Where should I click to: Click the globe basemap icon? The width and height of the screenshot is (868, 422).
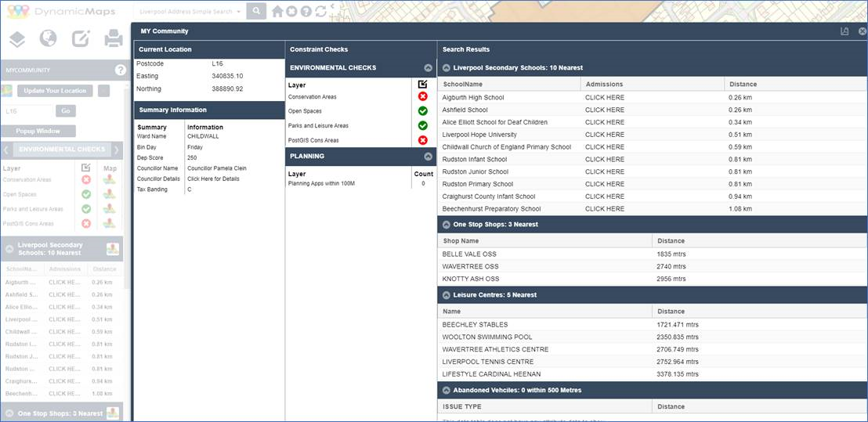click(x=49, y=38)
